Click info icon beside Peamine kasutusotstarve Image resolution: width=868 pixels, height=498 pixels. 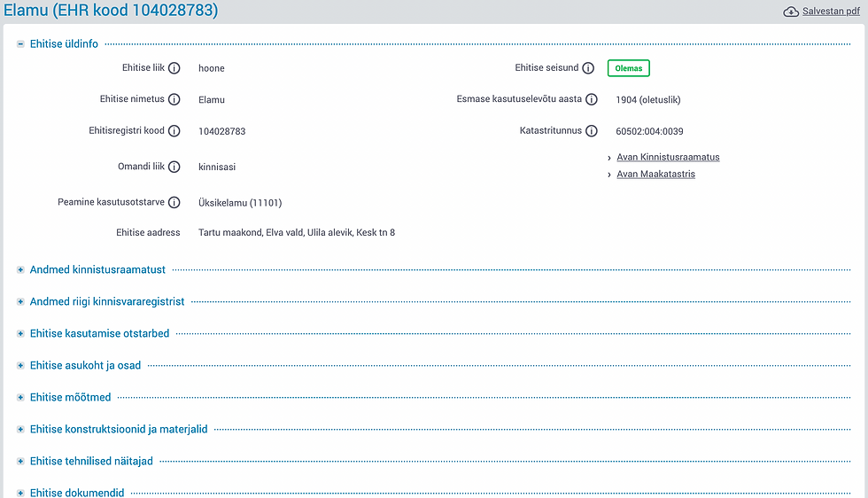[x=174, y=202]
